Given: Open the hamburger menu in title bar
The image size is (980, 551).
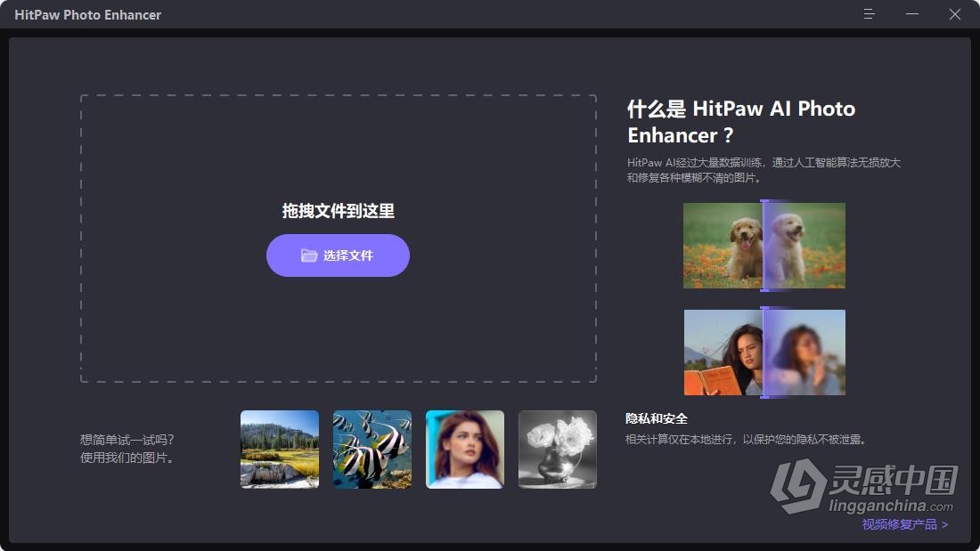Looking at the screenshot, I should (x=869, y=13).
